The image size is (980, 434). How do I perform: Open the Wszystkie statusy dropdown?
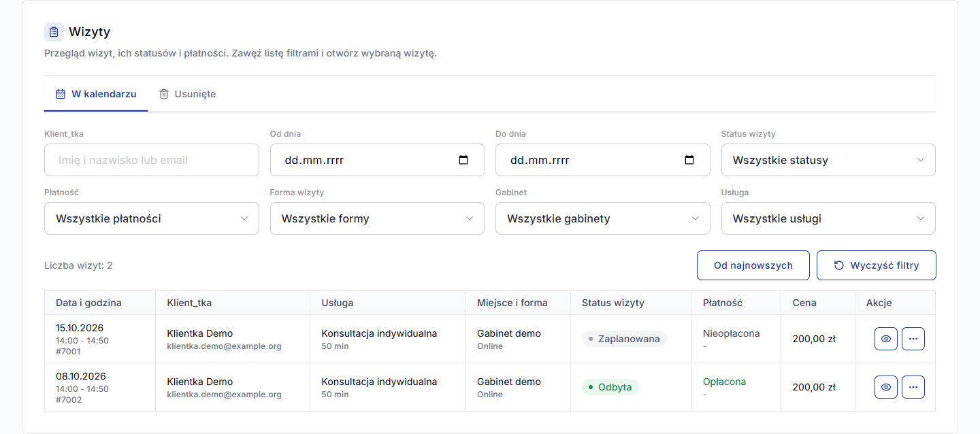pos(828,160)
